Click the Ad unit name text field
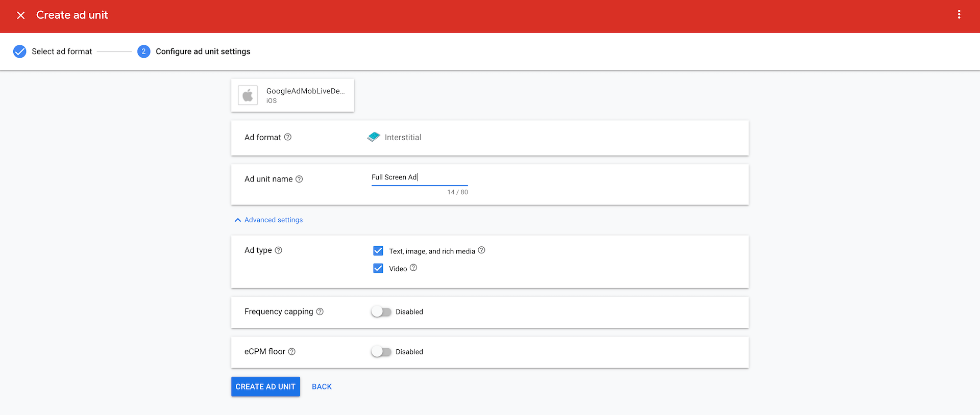The width and height of the screenshot is (980, 415). pyautogui.click(x=419, y=177)
